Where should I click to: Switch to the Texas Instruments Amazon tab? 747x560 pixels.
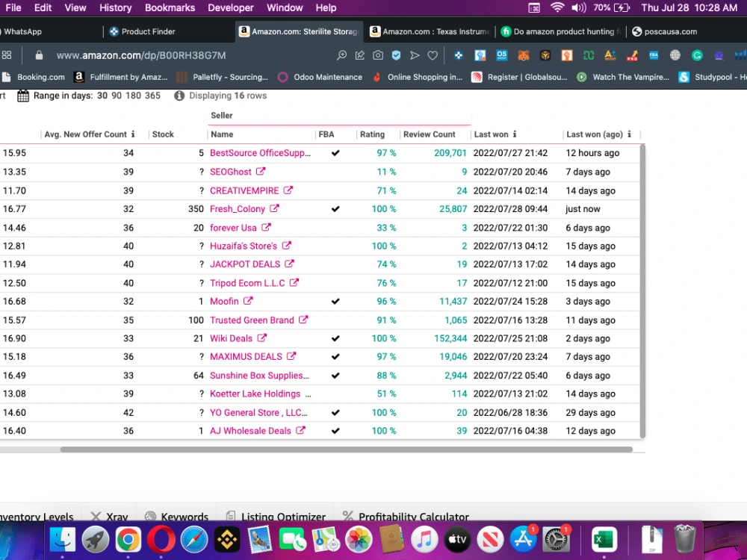430,31
